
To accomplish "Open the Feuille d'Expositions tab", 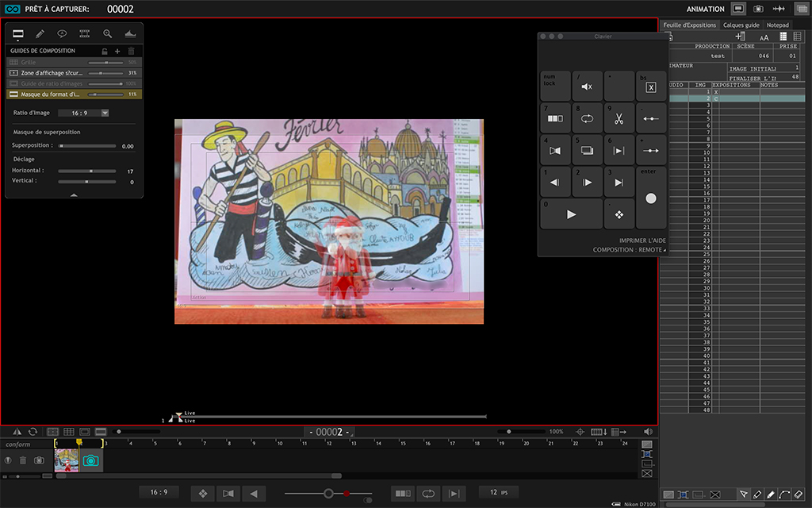I will coord(689,25).
